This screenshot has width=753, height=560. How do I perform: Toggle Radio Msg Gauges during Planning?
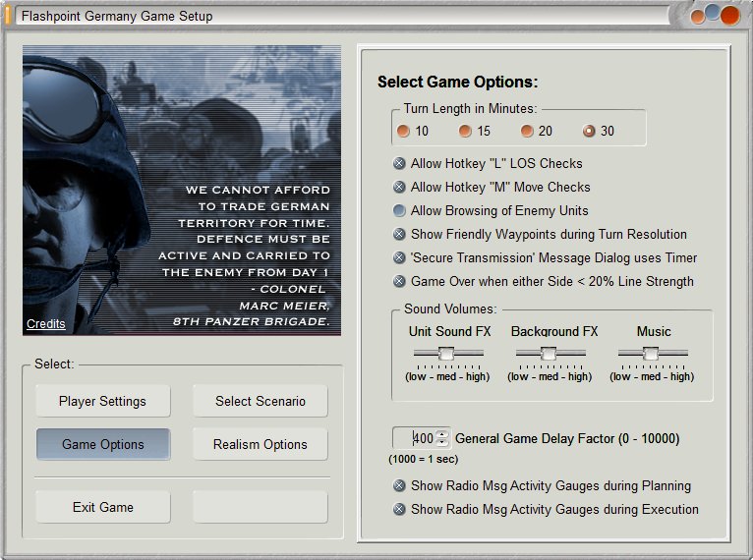(399, 485)
